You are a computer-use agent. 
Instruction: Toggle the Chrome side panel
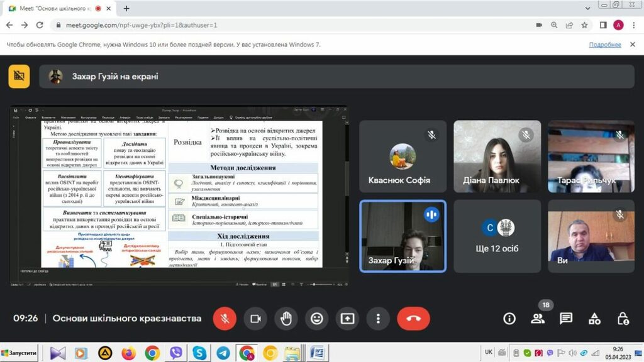pos(603,25)
